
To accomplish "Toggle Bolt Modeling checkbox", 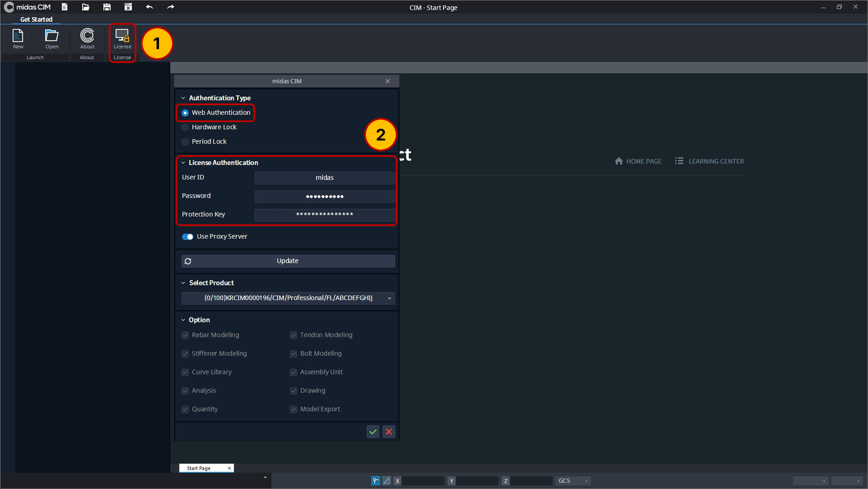I will click(x=294, y=354).
